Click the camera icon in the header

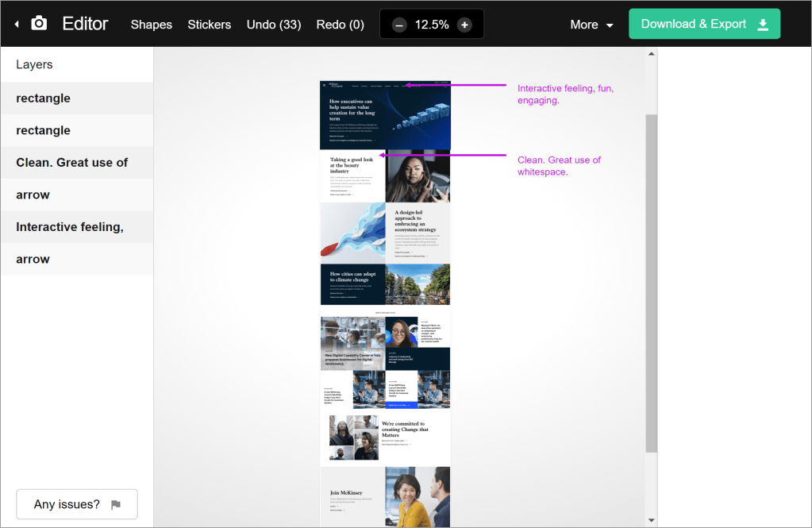39,24
